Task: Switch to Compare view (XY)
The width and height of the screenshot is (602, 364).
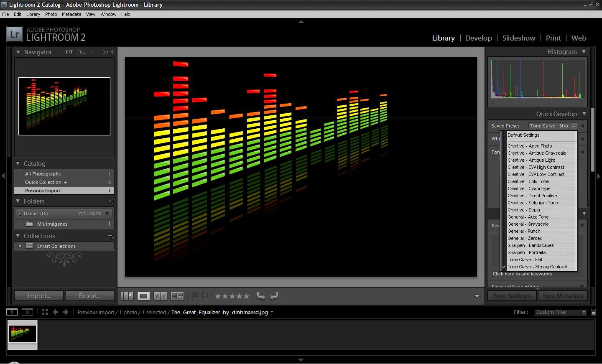Action: click(160, 296)
